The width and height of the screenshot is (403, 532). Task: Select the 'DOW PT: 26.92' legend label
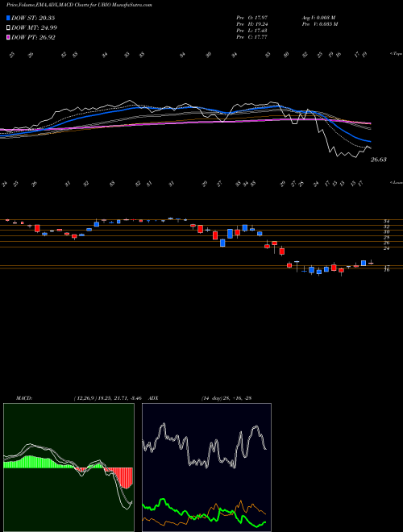point(33,37)
